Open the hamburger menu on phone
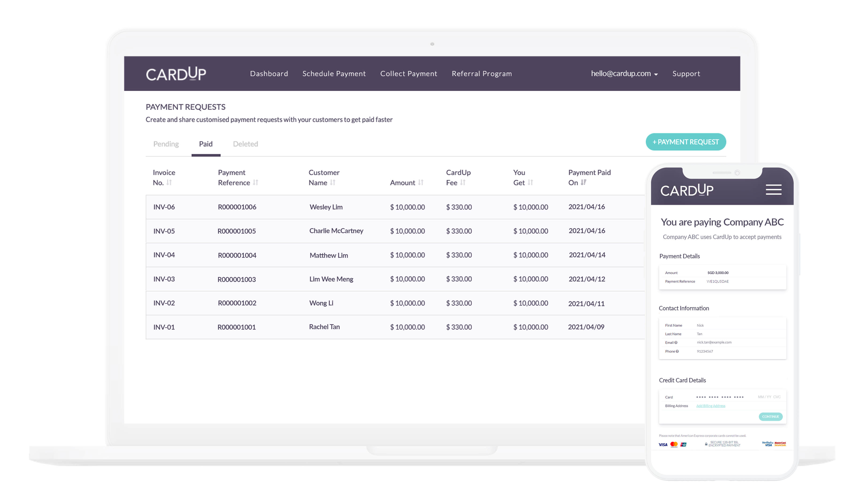Screen dimensions: 868x493 tap(773, 190)
